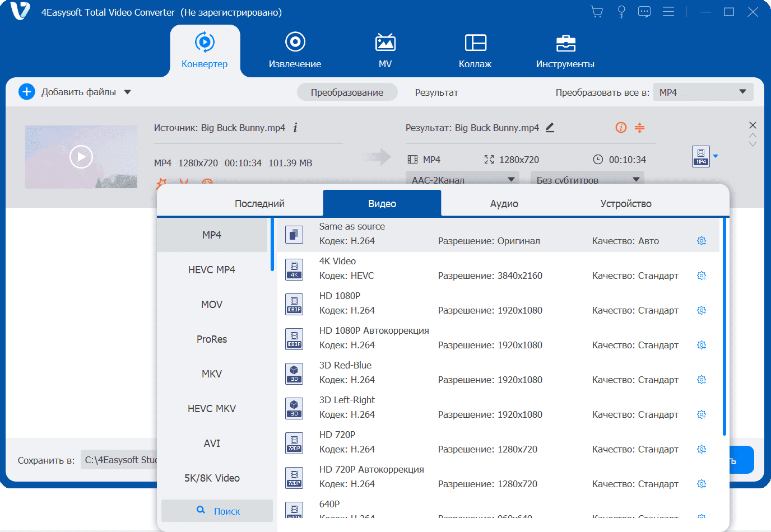The width and height of the screenshot is (771, 532).
Task: Open the shopping cart icon in title bar
Action: pyautogui.click(x=597, y=12)
